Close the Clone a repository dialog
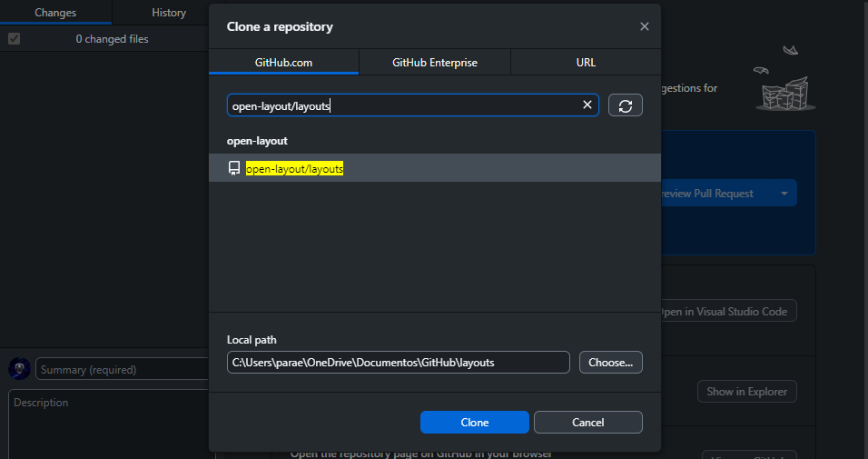 [645, 26]
